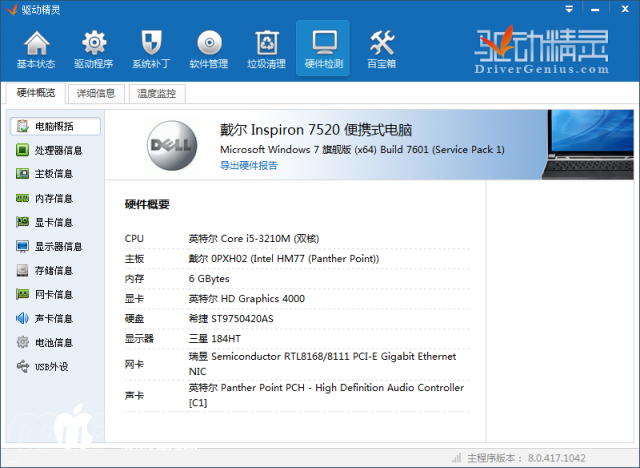Click the 导出硬件报告 link
This screenshot has width=640, height=468.
249,165
